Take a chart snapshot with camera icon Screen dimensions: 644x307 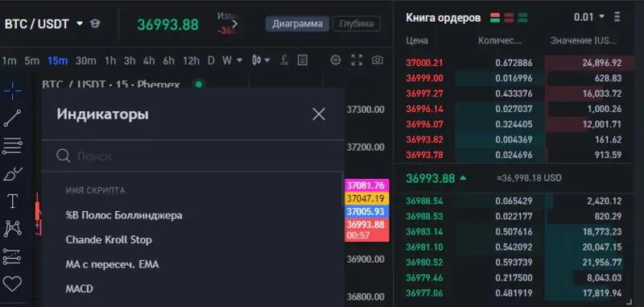point(378,60)
